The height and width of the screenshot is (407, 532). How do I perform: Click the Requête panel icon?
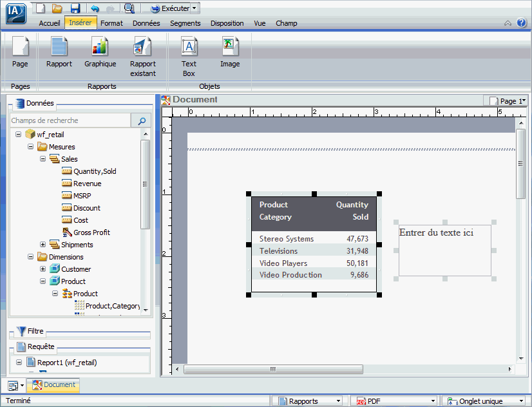tap(21, 346)
